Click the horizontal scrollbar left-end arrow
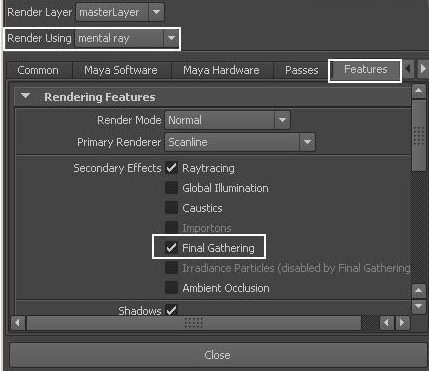This screenshot has height=371, width=429. tap(18, 323)
